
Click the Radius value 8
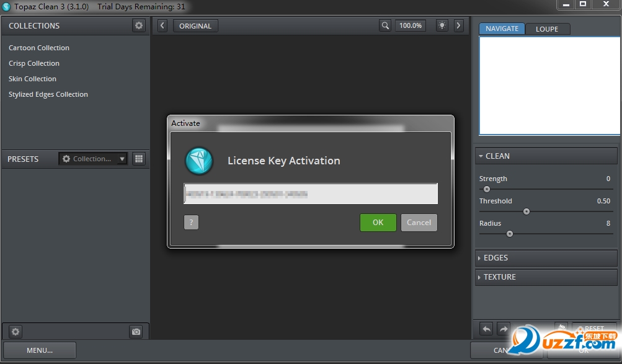pyautogui.click(x=608, y=223)
